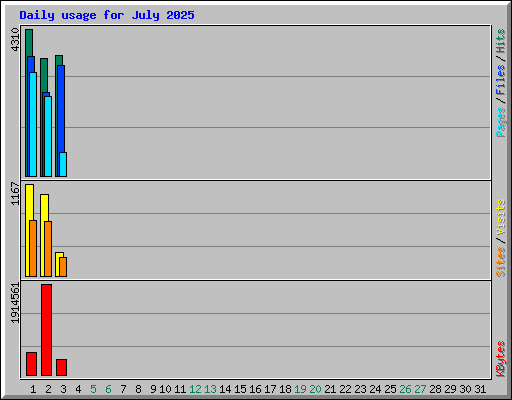Image resolution: width=512 pixels, height=400 pixels.
Task: Click the day 11 label on x-axis
Action: (180, 389)
